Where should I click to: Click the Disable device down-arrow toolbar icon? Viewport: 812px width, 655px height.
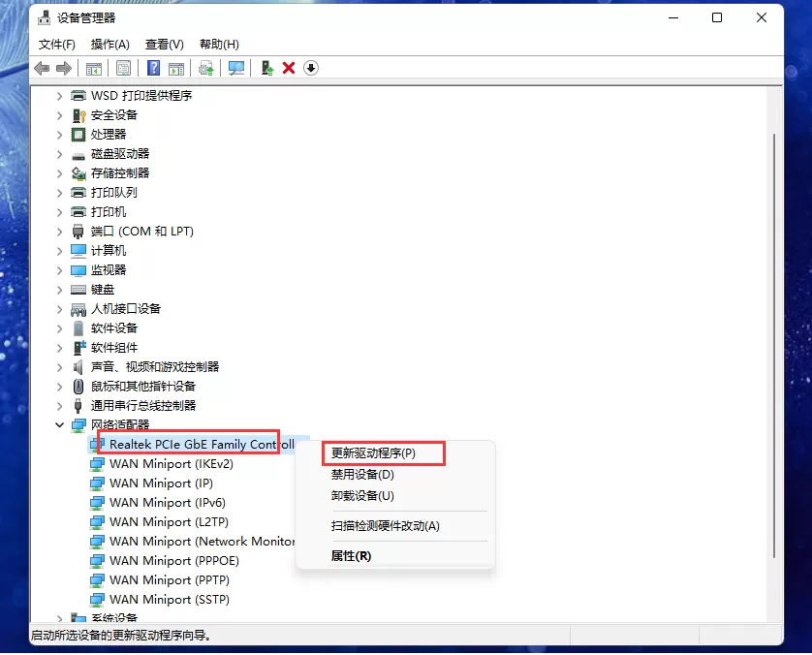point(310,68)
